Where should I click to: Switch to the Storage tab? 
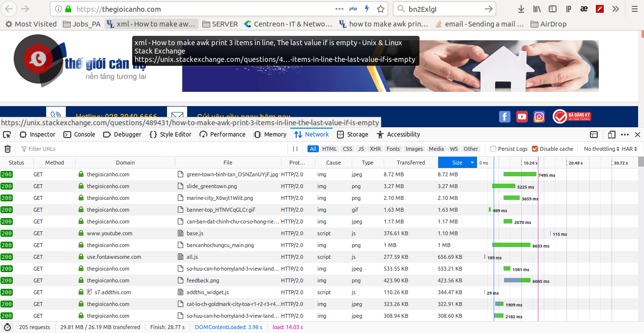click(352, 135)
